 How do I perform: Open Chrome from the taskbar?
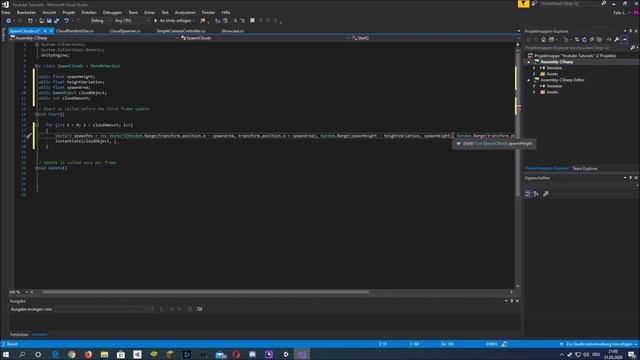tap(72, 354)
